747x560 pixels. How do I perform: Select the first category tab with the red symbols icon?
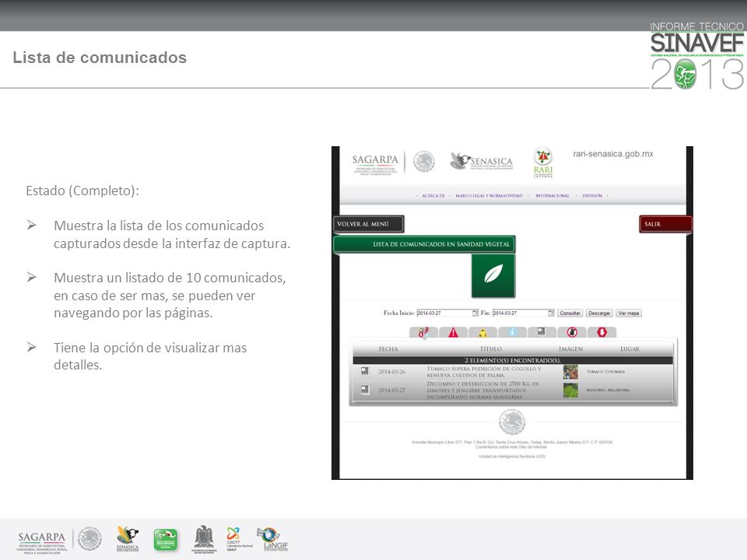pyautogui.click(x=423, y=332)
